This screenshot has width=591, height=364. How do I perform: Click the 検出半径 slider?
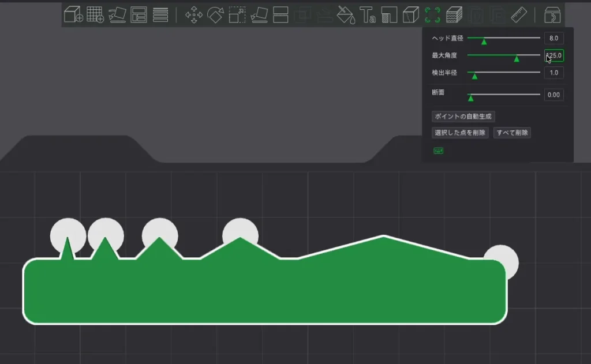click(x=503, y=73)
